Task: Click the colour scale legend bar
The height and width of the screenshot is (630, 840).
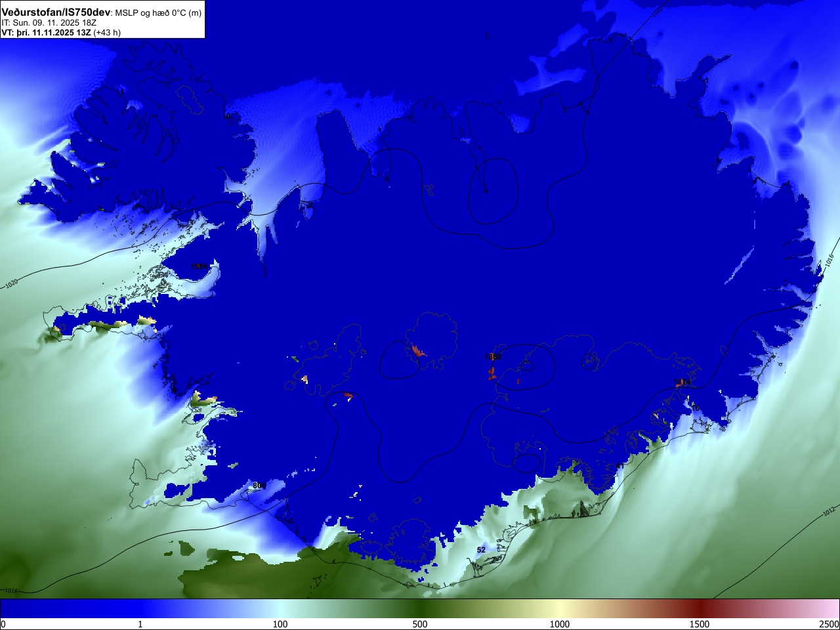Action: click(x=420, y=608)
